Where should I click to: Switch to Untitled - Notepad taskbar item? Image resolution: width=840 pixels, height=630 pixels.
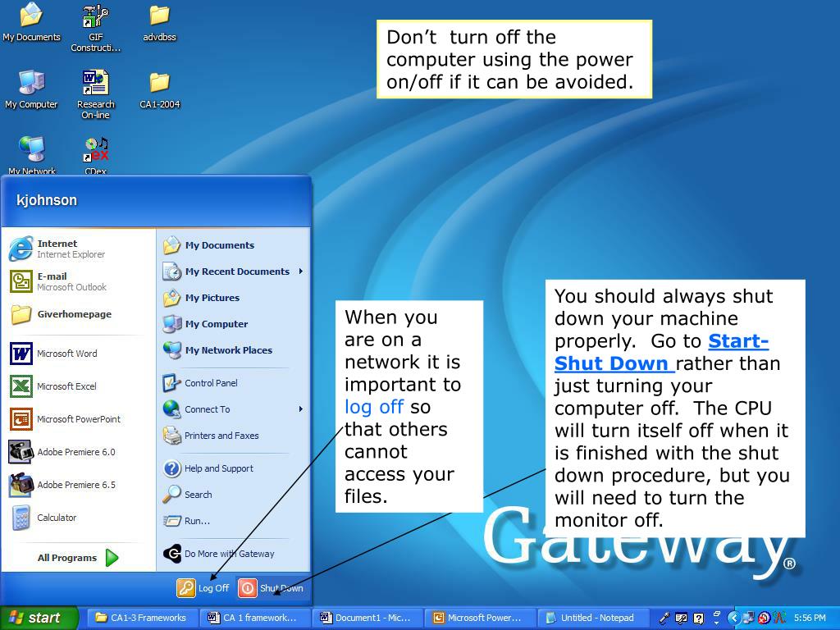point(592,618)
